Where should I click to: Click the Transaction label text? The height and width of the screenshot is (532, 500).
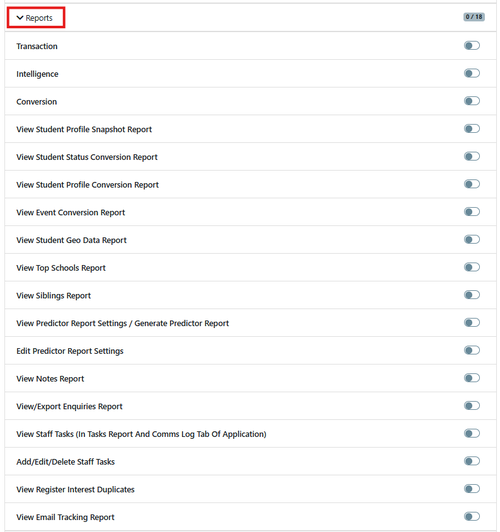pyautogui.click(x=37, y=46)
